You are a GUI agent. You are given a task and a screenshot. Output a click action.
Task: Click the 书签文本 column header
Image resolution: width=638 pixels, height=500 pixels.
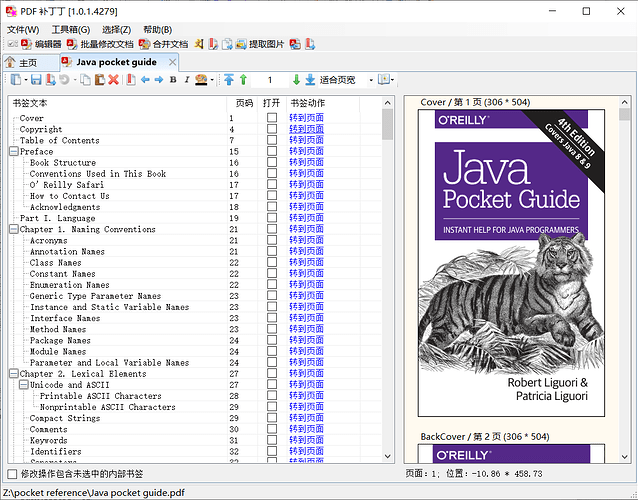(x=117, y=103)
